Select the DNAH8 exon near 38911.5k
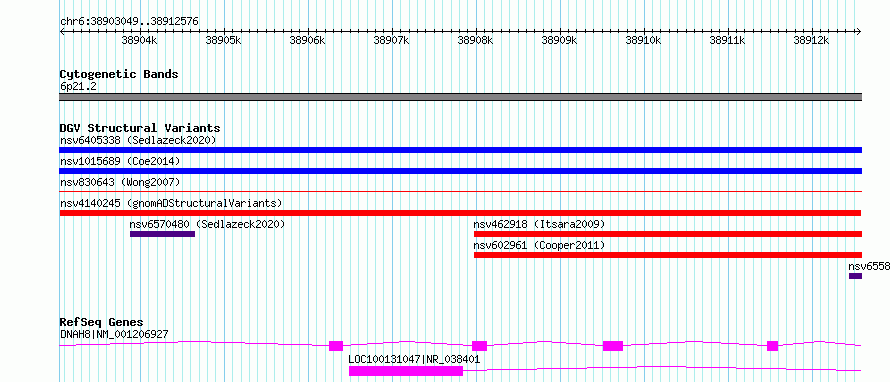This screenshot has height=382, width=890. (x=773, y=346)
